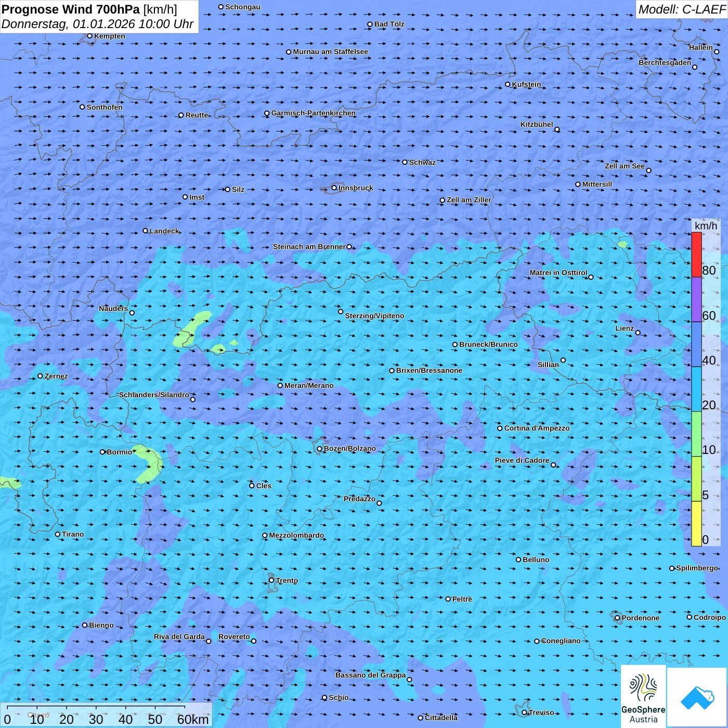This screenshot has width=728, height=728.
Task: Click the 'Mittersill' label
Action: [x=597, y=184]
